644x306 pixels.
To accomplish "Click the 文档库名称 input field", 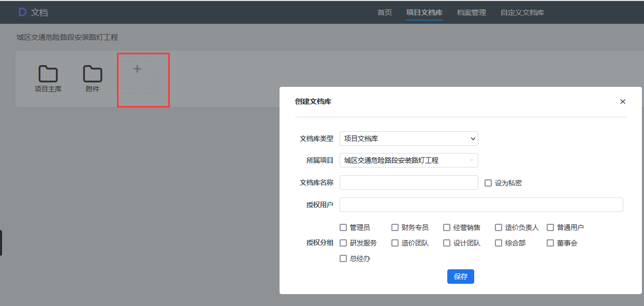I will tap(408, 182).
